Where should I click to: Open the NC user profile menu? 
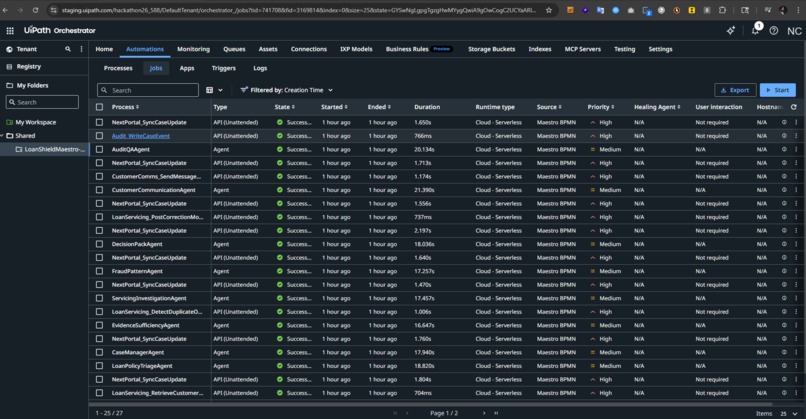(794, 31)
